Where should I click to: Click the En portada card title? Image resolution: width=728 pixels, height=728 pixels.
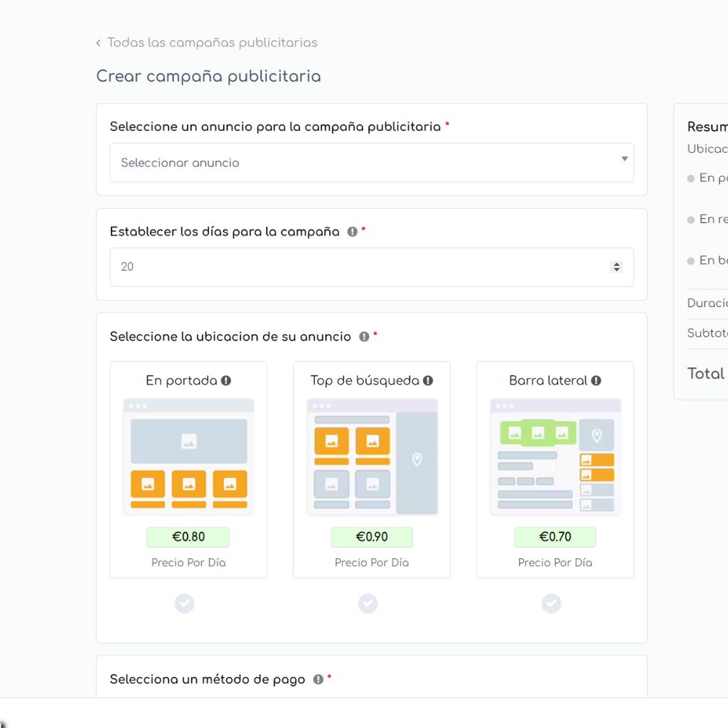[x=181, y=381]
